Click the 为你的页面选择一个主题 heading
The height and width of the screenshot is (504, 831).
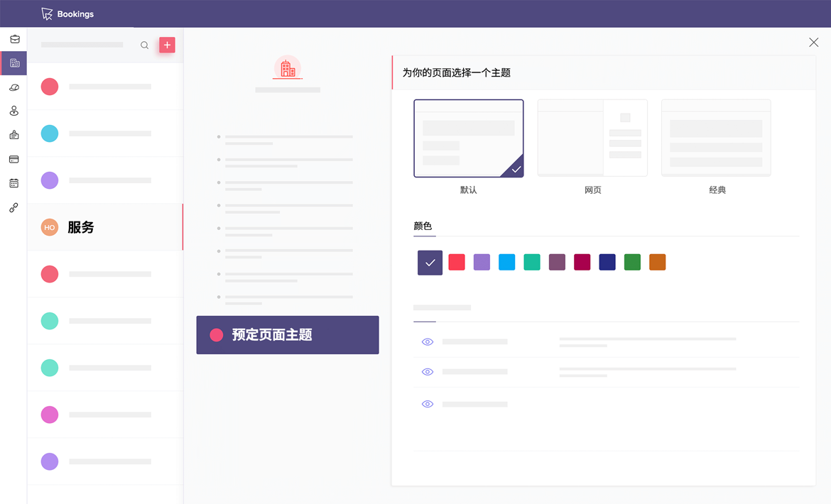pyautogui.click(x=456, y=73)
